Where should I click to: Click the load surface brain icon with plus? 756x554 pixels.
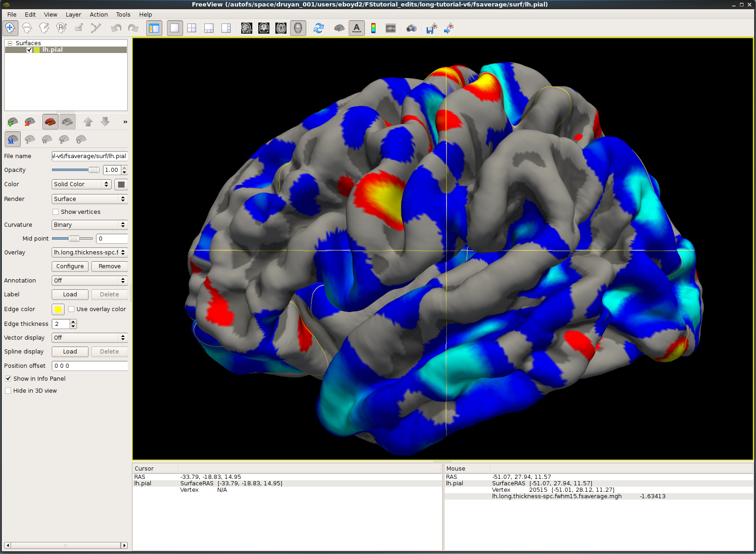tap(13, 122)
